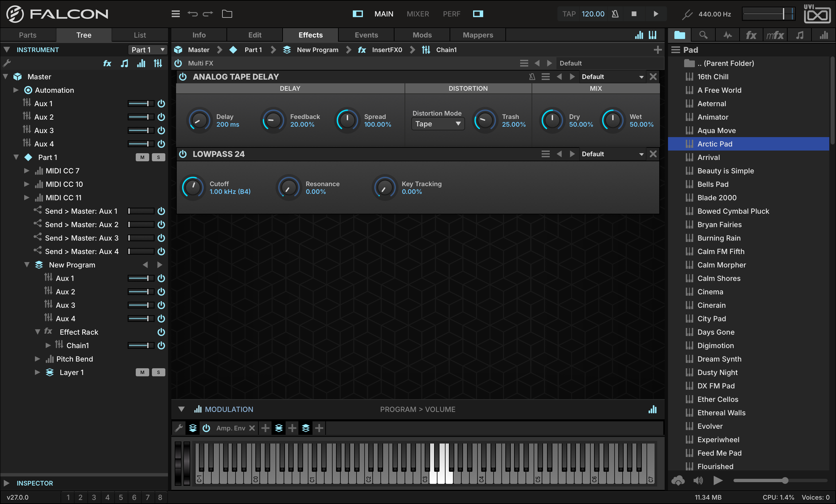Screen dimensions: 836x504
Task: Expand the Automation tree node
Action: 15,90
